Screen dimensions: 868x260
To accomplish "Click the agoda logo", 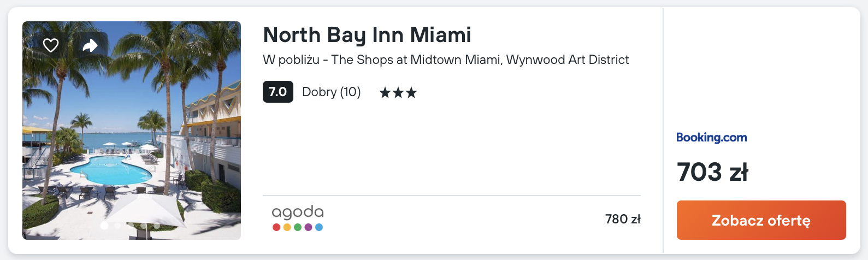I will click(x=298, y=218).
